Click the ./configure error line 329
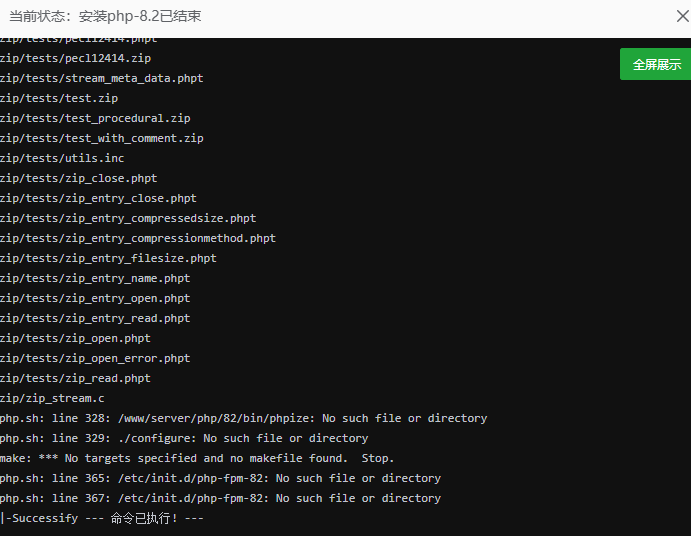The width and height of the screenshot is (691, 536). pos(184,438)
